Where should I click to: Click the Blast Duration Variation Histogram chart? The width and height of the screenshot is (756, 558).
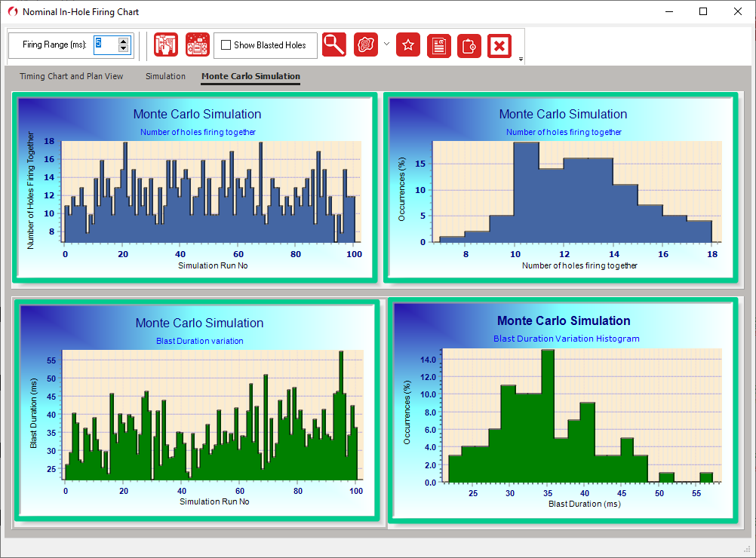[563, 410]
